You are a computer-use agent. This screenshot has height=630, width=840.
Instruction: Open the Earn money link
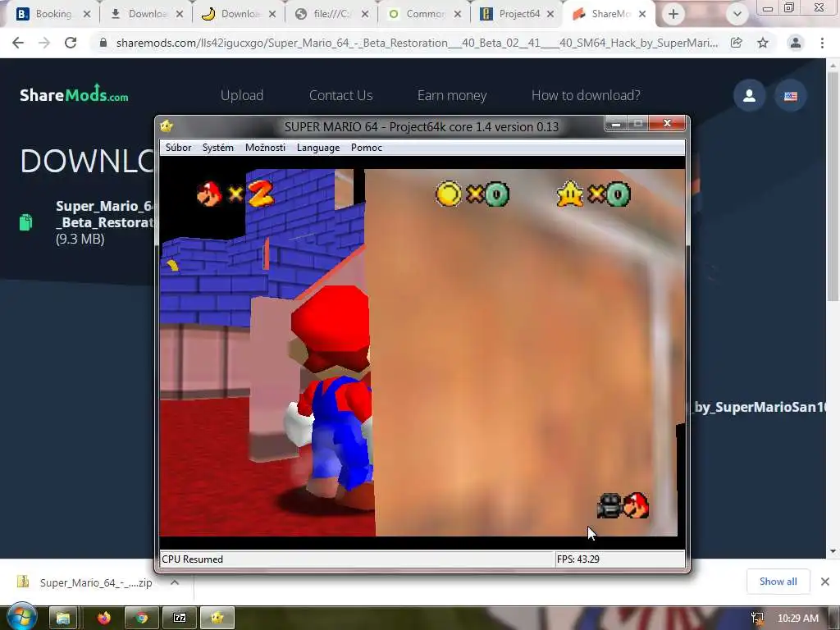(452, 95)
